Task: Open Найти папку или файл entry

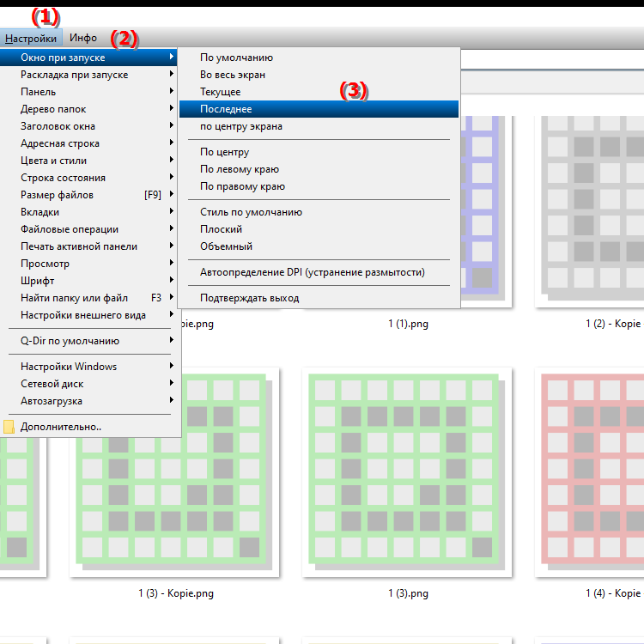Action: pyautogui.click(x=88, y=298)
